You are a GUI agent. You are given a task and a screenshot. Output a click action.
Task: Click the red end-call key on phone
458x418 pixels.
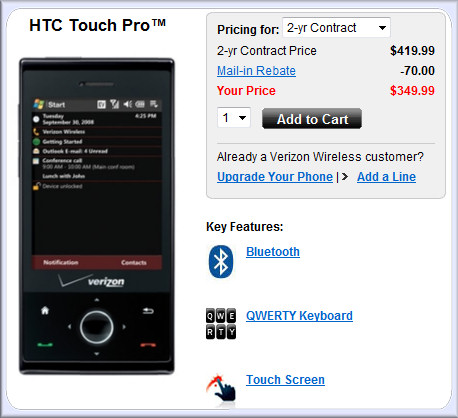(148, 345)
